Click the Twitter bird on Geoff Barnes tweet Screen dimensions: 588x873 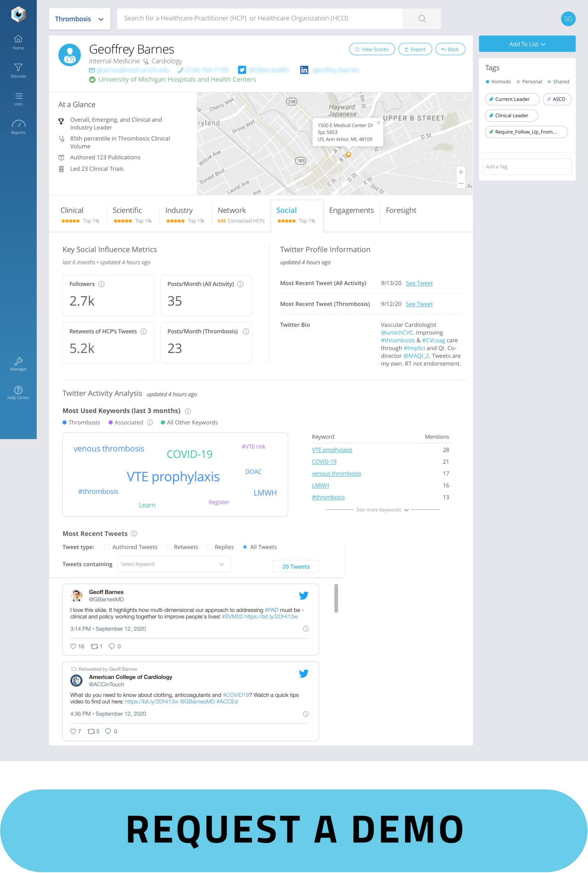coord(304,595)
